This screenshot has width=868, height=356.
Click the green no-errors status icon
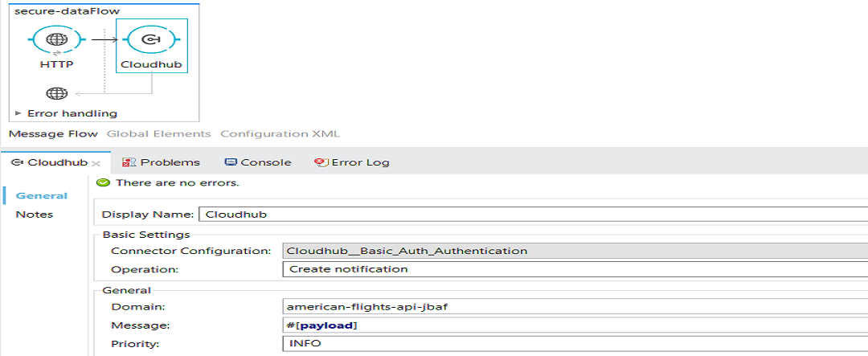click(103, 182)
